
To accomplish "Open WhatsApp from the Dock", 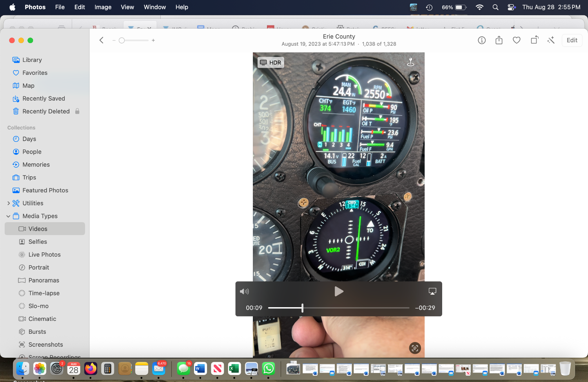I will 269,369.
